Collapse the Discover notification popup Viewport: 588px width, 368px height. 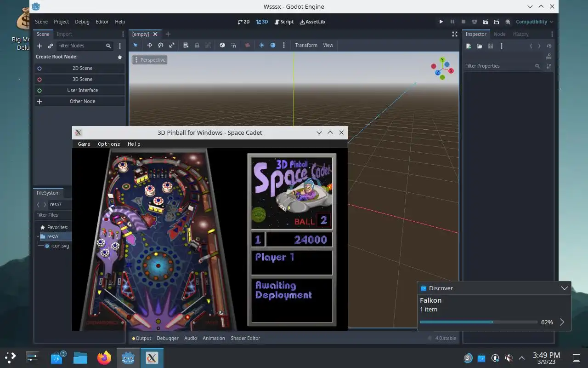(565, 288)
